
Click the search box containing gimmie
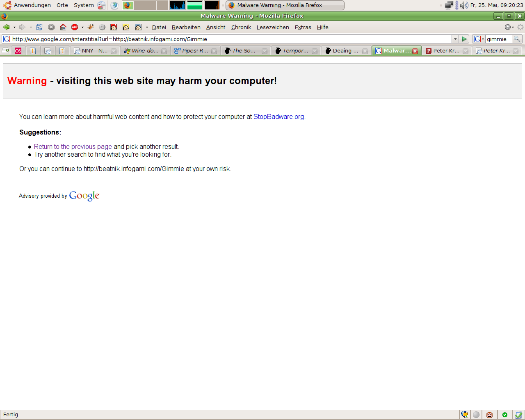(x=498, y=39)
